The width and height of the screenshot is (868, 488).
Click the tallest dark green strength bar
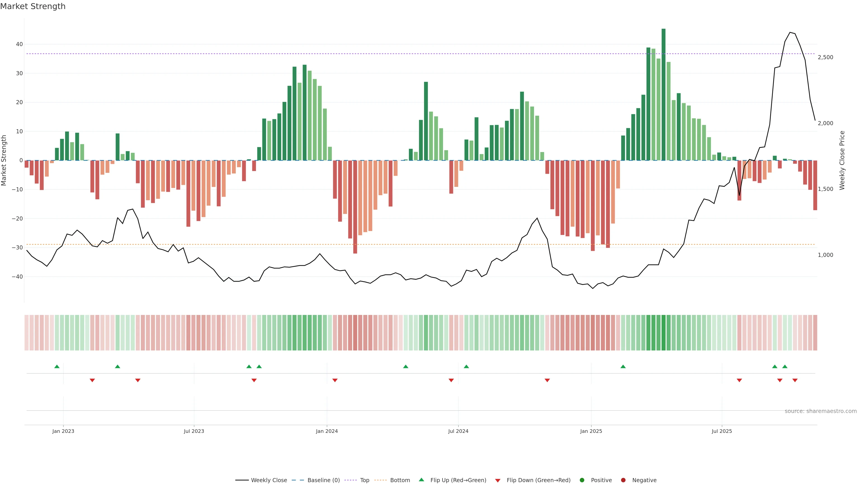coord(663,94)
